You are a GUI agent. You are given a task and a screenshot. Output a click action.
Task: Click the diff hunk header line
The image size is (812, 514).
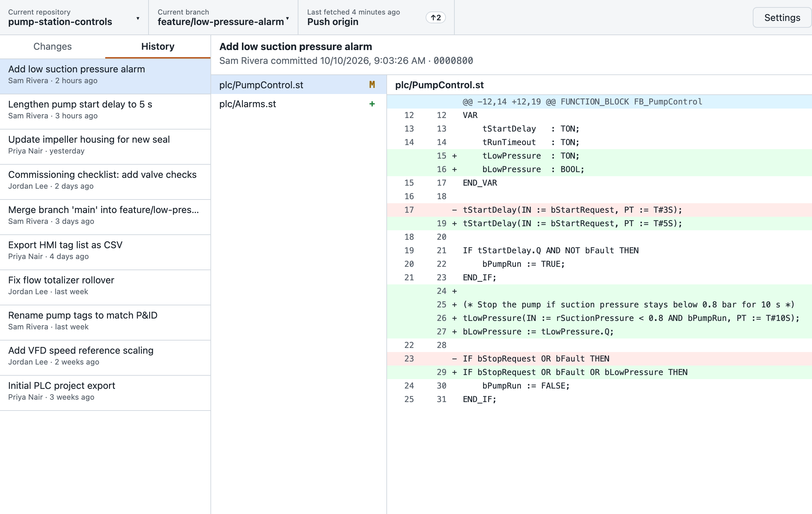[x=599, y=102]
